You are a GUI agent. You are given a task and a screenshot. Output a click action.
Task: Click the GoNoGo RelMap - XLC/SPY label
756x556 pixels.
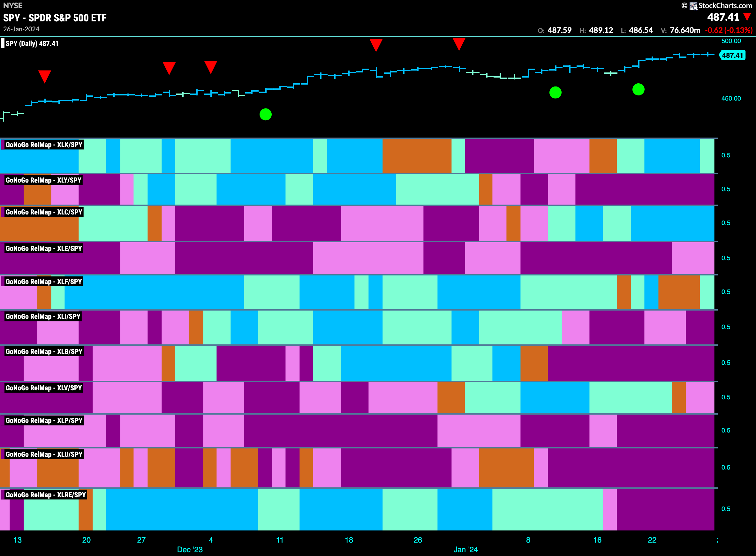[44, 212]
